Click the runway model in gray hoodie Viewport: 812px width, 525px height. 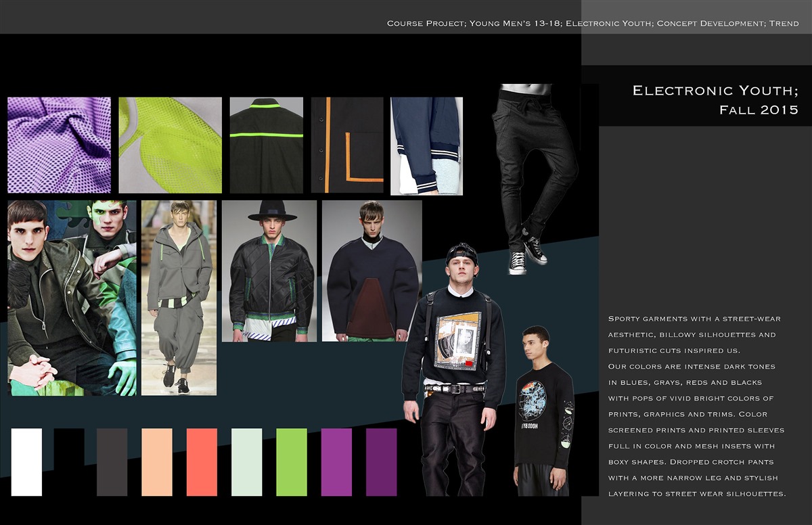pyautogui.click(x=179, y=298)
